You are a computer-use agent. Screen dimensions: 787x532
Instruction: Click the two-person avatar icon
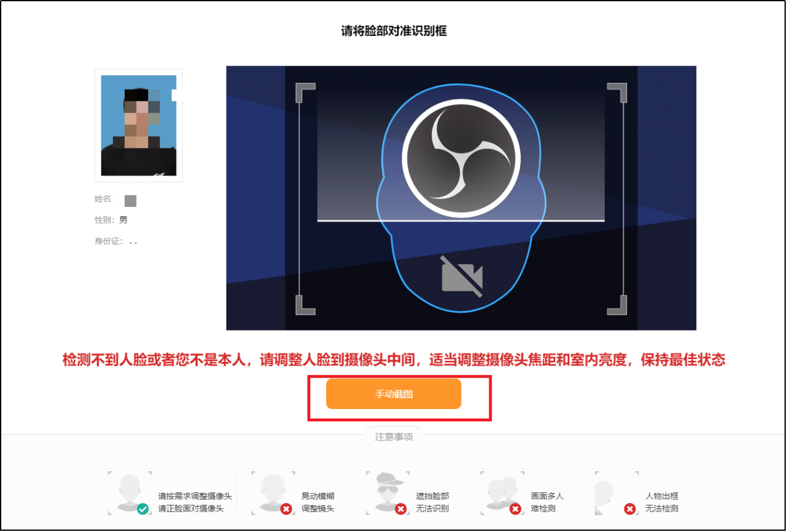pos(502,492)
